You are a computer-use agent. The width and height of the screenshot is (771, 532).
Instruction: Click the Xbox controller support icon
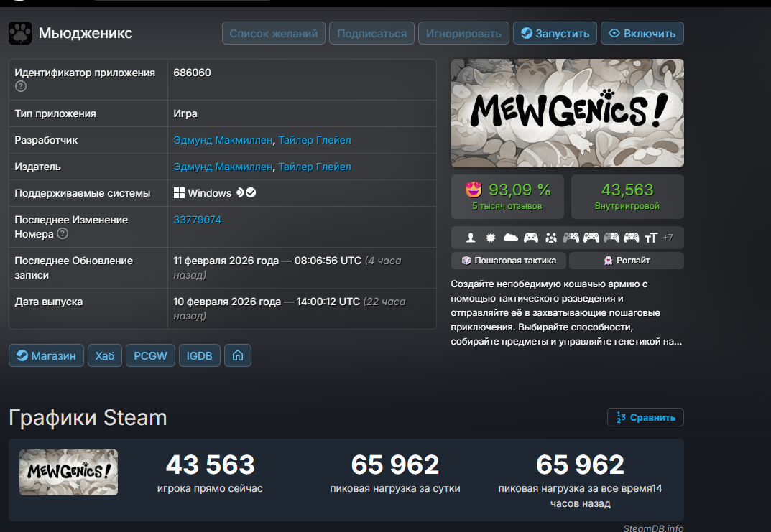coord(530,238)
